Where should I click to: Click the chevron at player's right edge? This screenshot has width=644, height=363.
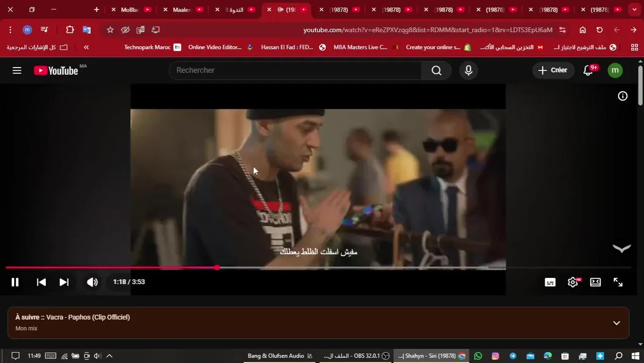[x=621, y=248]
